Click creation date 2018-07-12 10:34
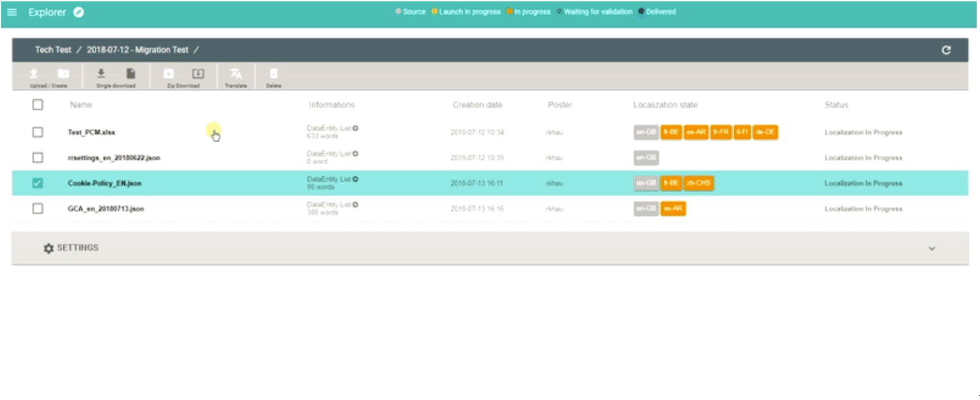 coord(477,132)
